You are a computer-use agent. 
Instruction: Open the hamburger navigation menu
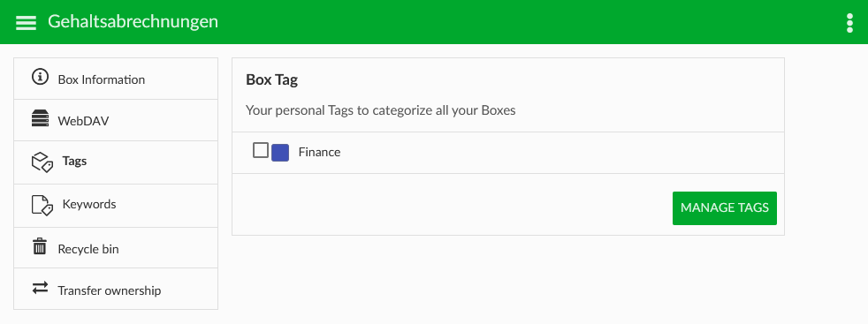26,22
